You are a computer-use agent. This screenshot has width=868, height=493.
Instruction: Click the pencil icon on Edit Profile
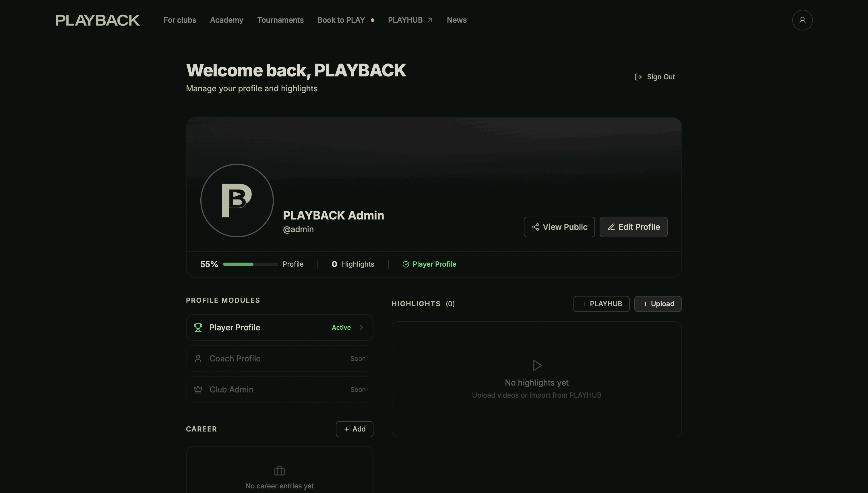(612, 227)
